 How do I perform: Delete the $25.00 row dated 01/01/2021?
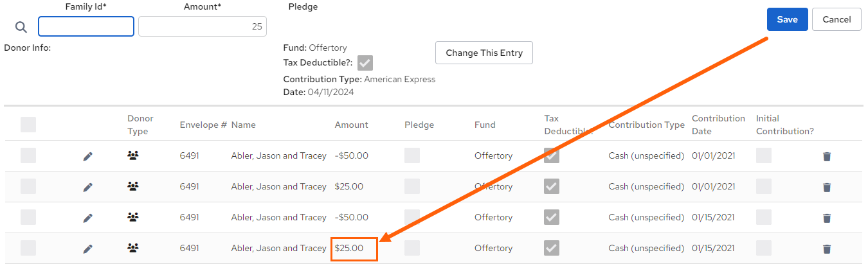[x=827, y=187]
